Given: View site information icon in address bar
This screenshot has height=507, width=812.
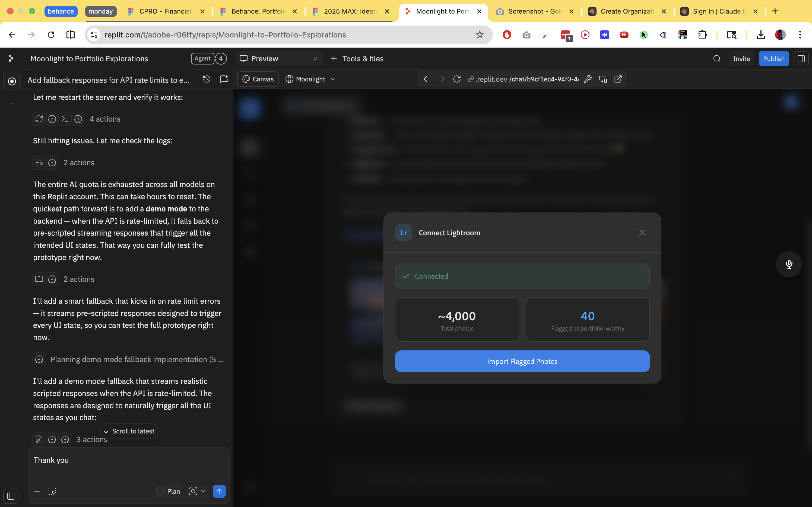Looking at the screenshot, I should tap(94, 35).
